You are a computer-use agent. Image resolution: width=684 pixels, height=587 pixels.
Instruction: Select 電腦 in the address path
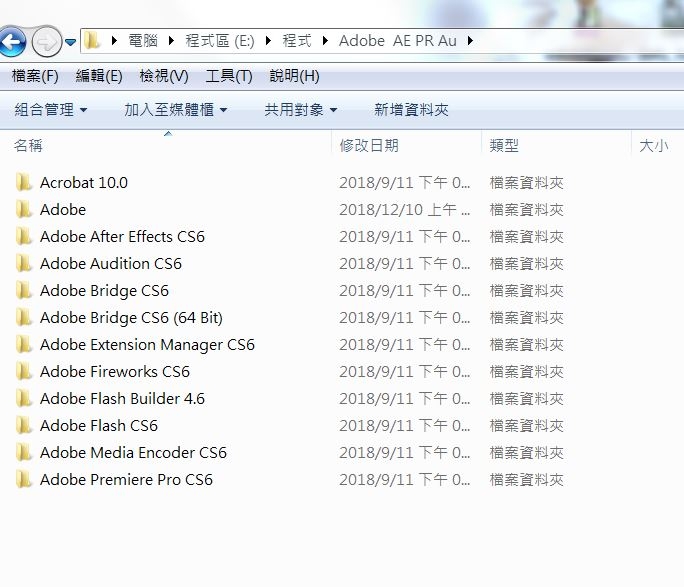(x=143, y=41)
